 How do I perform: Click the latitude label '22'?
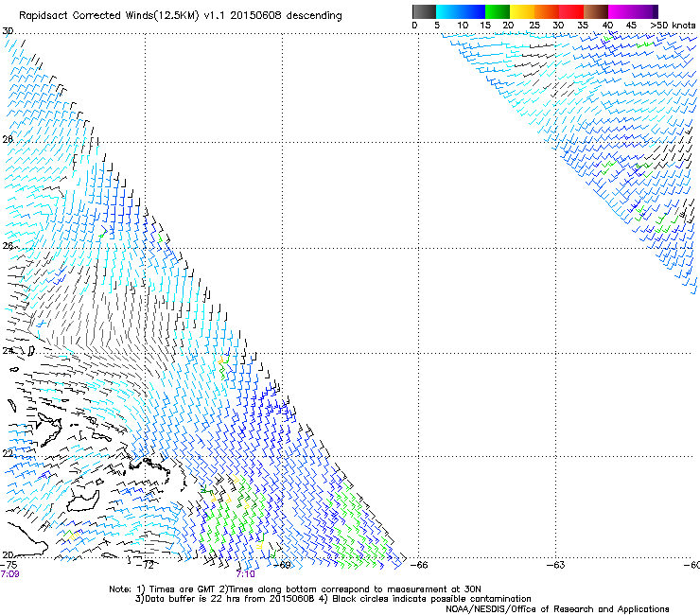coord(8,454)
